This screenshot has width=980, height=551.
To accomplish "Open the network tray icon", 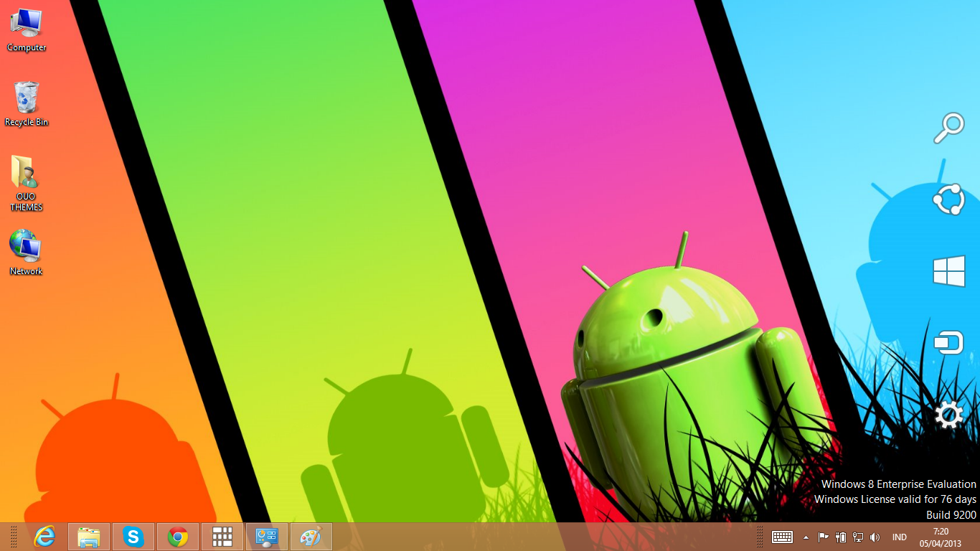I will click(857, 537).
